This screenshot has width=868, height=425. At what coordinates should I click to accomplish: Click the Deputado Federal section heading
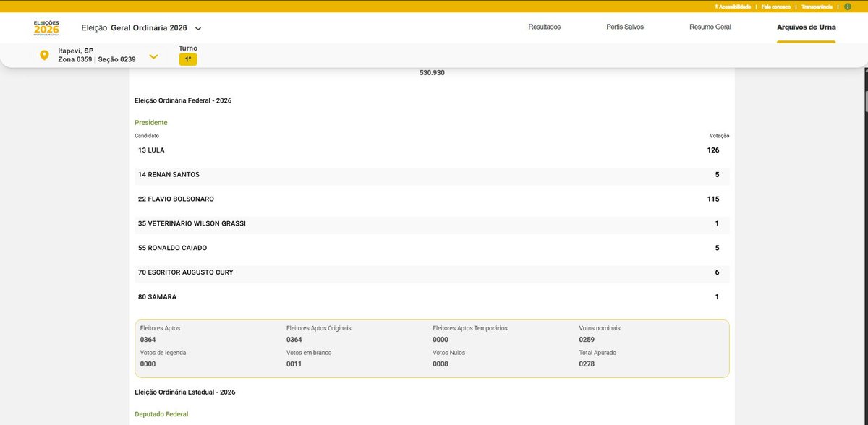point(161,414)
